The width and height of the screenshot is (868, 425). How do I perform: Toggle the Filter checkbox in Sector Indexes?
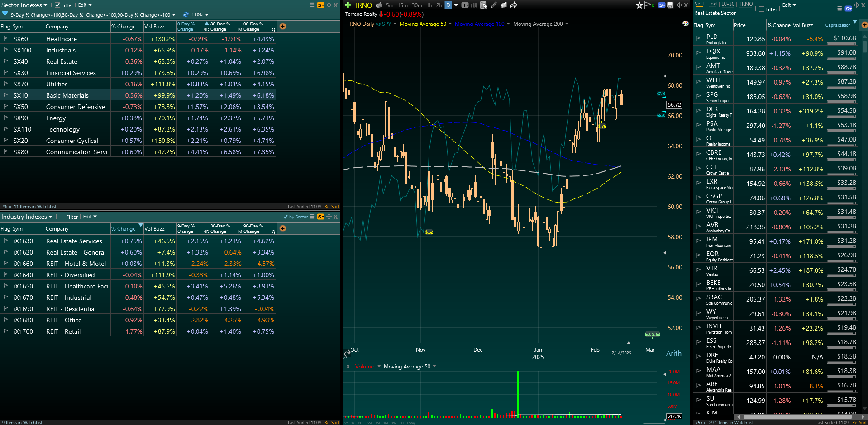point(57,5)
